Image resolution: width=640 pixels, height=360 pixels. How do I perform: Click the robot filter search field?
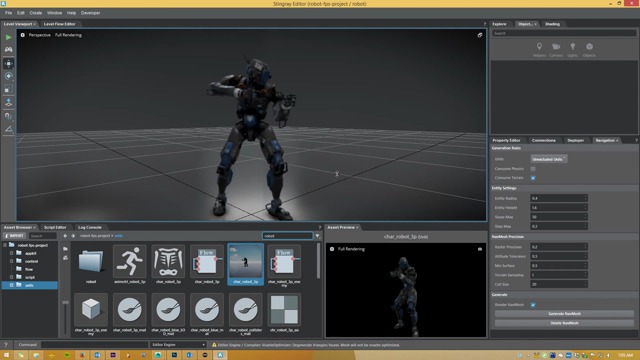[287, 236]
